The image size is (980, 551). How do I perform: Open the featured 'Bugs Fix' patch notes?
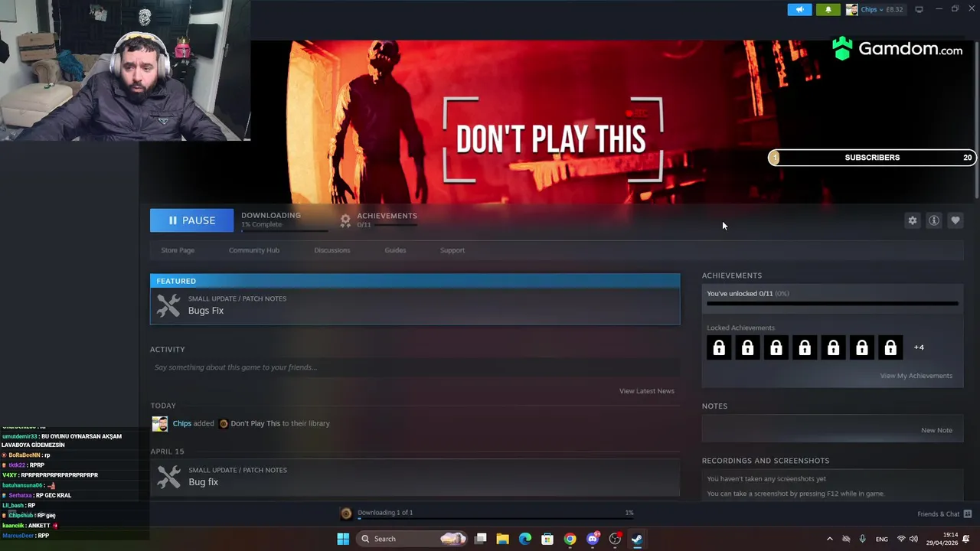(x=414, y=306)
